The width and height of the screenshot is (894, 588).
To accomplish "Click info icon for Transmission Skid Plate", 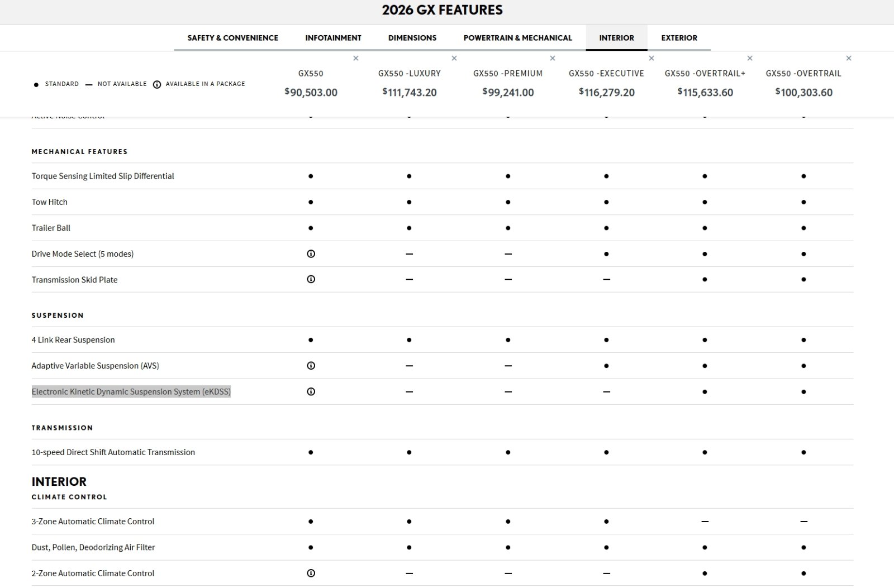I will pyautogui.click(x=311, y=279).
